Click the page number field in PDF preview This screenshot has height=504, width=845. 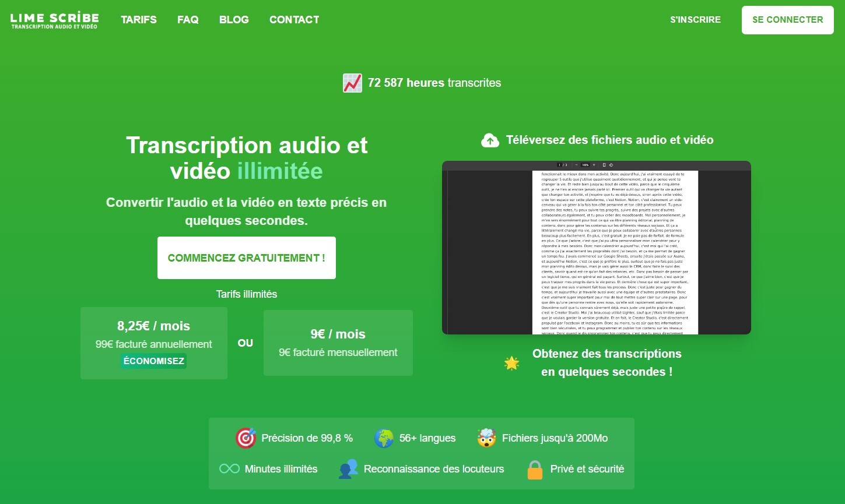[559, 165]
